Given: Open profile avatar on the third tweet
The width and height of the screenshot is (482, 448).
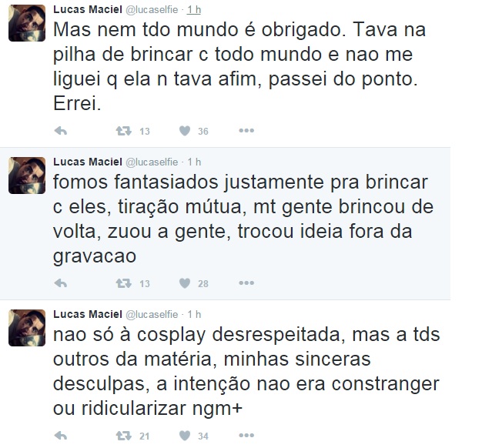Looking at the screenshot, I should [x=27, y=328].
